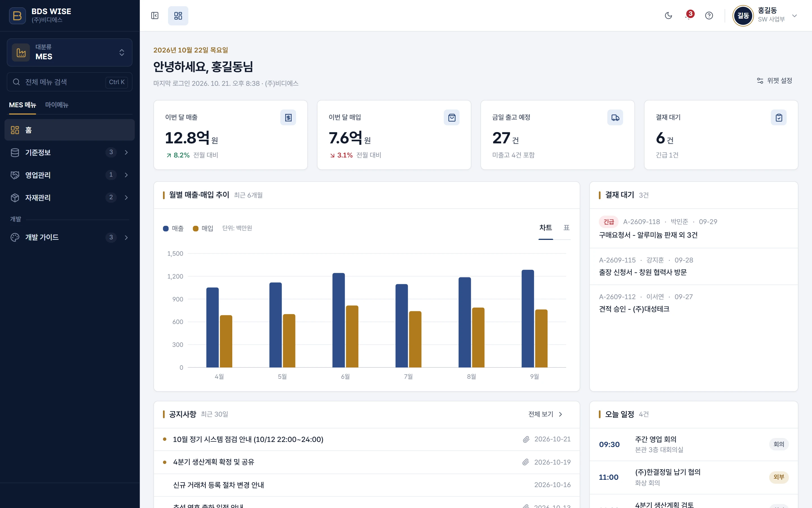Open the 영업관리 menu item
Image resolution: width=812 pixels, height=508 pixels.
(69, 175)
